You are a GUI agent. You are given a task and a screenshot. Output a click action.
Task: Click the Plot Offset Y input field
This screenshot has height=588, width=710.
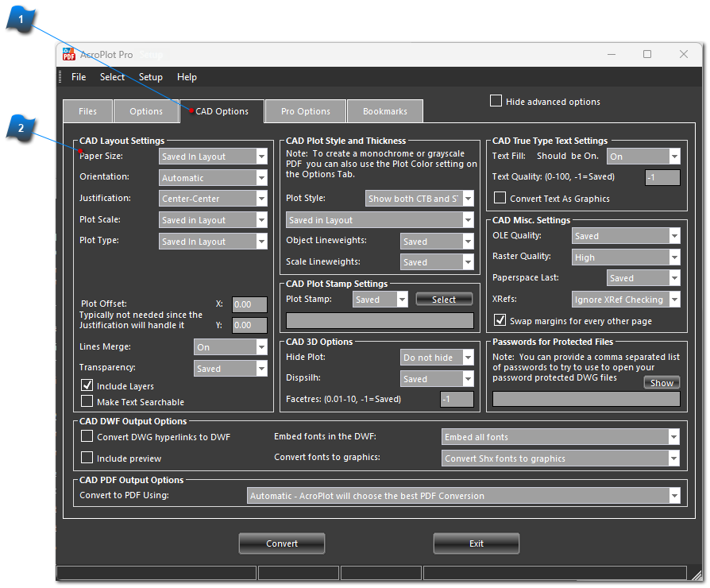[x=249, y=325]
